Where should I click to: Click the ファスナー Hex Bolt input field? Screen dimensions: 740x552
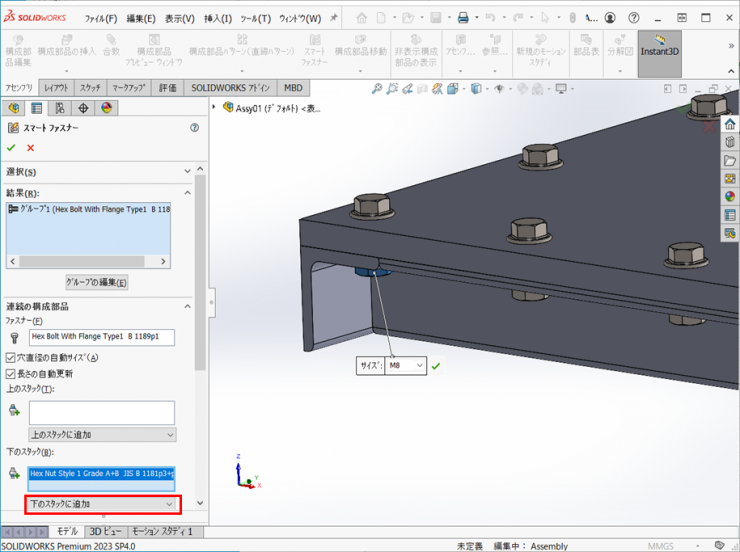[102, 337]
